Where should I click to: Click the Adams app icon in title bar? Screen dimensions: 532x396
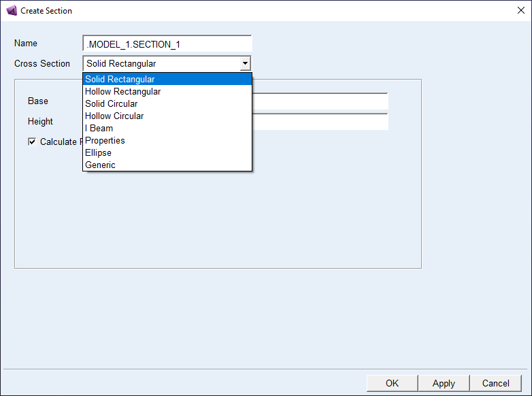pos(11,10)
